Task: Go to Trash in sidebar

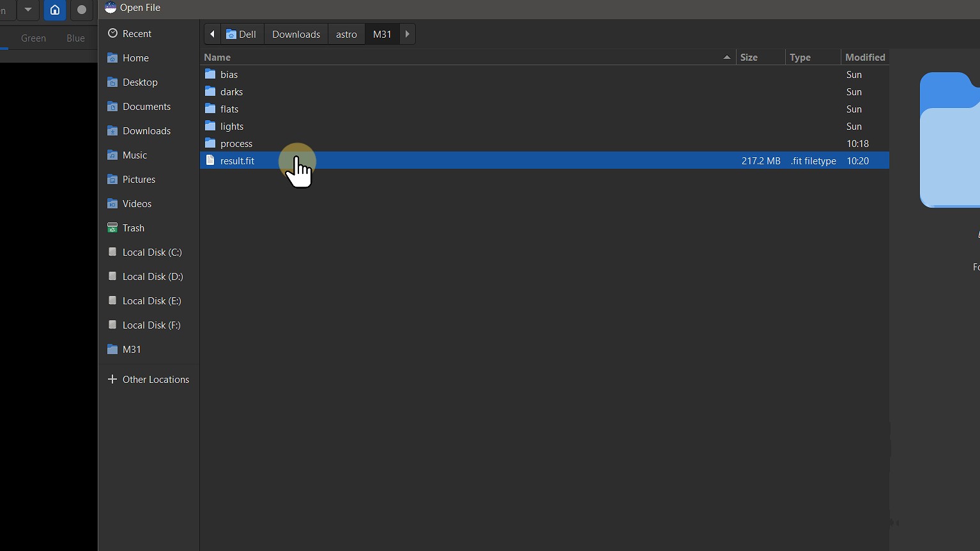Action: (x=133, y=228)
